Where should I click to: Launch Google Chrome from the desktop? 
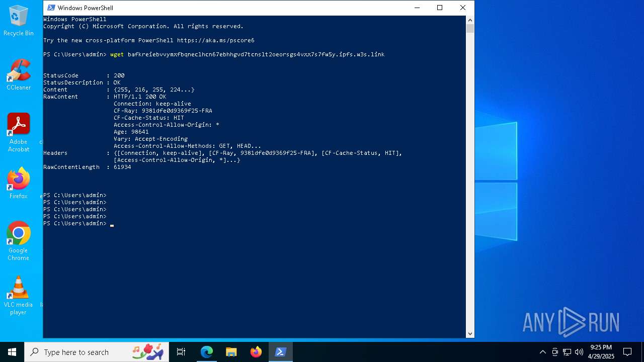[19, 241]
